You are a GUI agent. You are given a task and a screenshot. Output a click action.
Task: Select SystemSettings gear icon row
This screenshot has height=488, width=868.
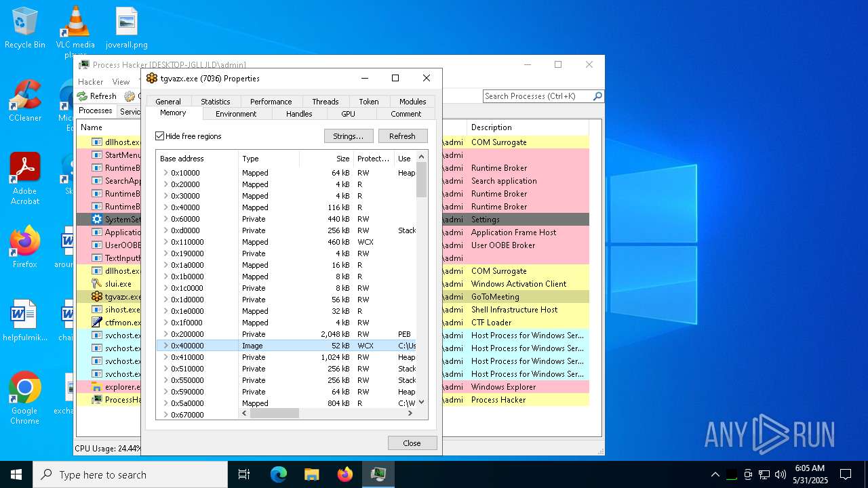(x=97, y=220)
